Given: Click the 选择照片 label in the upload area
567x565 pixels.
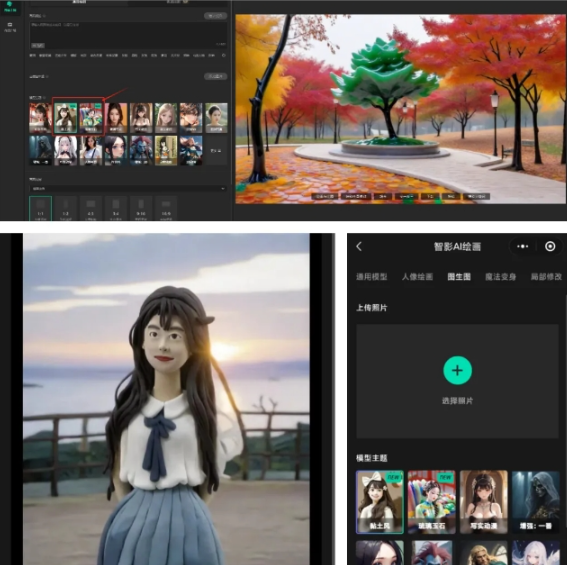Looking at the screenshot, I should [457, 401].
